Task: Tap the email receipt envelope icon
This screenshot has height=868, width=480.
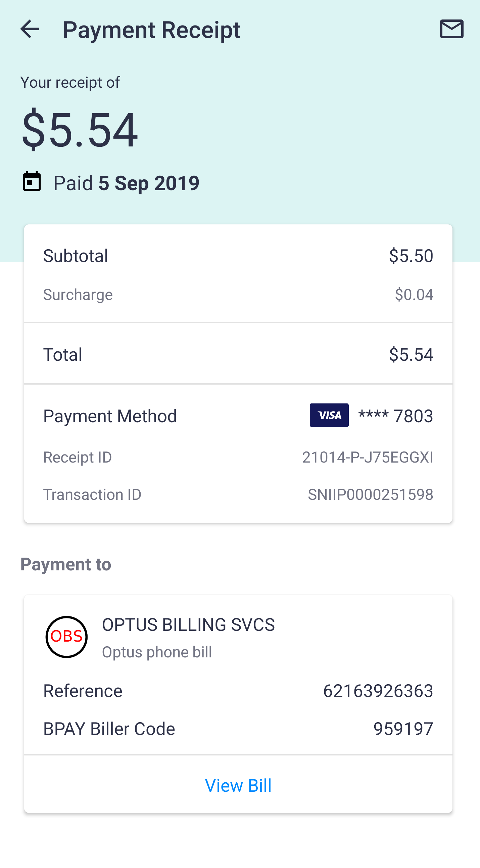Action: pyautogui.click(x=451, y=29)
